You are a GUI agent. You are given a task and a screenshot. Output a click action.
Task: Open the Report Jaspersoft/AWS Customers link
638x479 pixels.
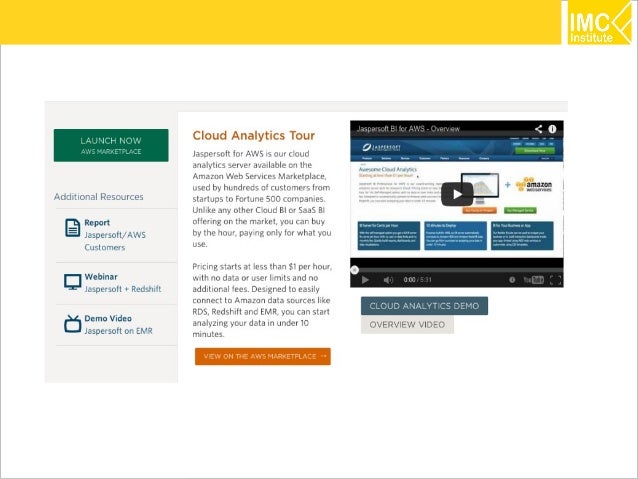(115, 235)
